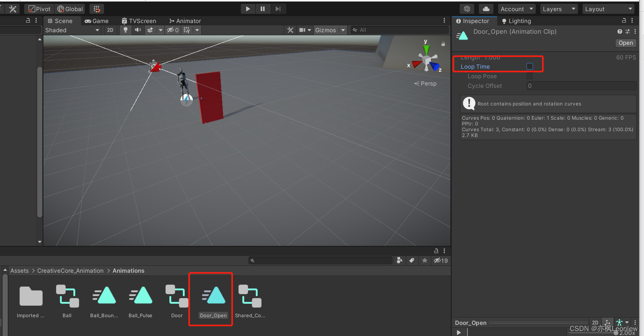
Task: Click the Gizmos button
Action: click(x=326, y=30)
